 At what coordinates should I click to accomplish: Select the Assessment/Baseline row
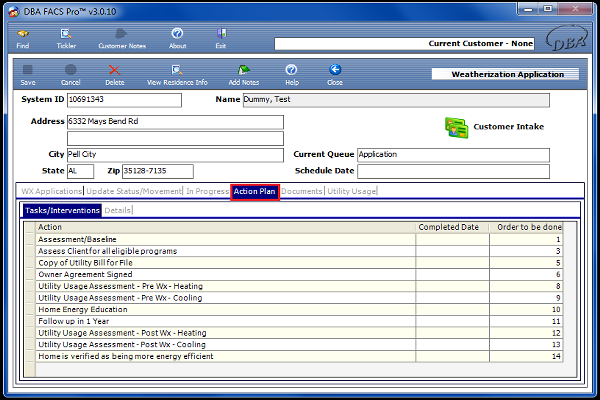pyautogui.click(x=293, y=239)
